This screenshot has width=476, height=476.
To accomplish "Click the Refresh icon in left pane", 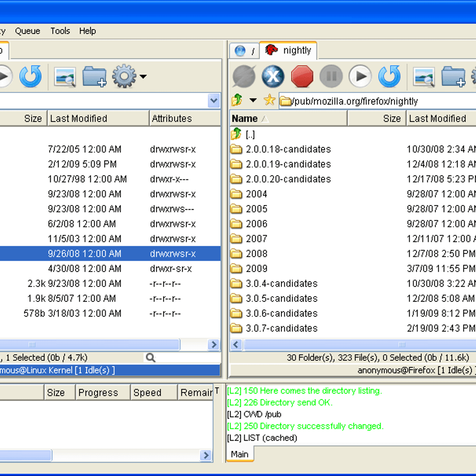I will pos(31,76).
